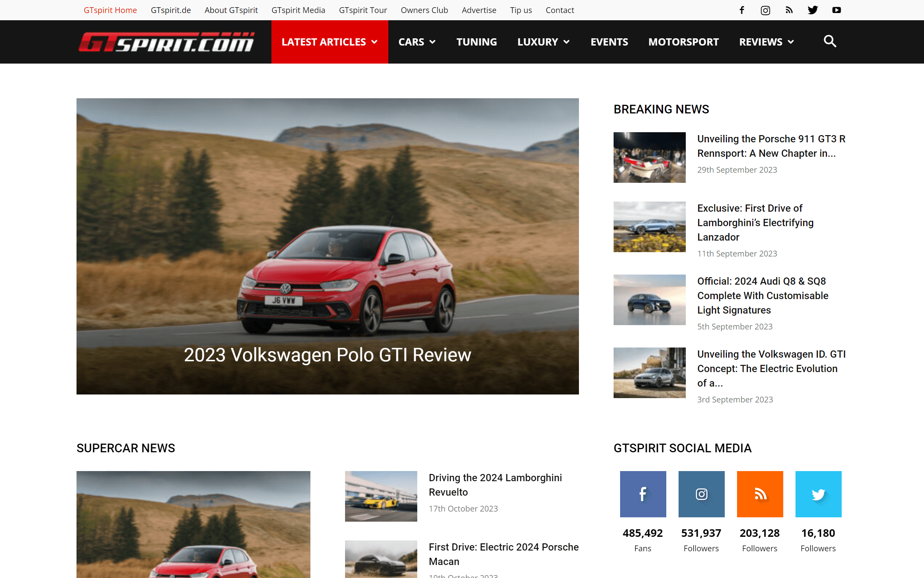
Task: Open Porsche 911 GT3 R Rennsport article
Action: pyautogui.click(x=771, y=146)
